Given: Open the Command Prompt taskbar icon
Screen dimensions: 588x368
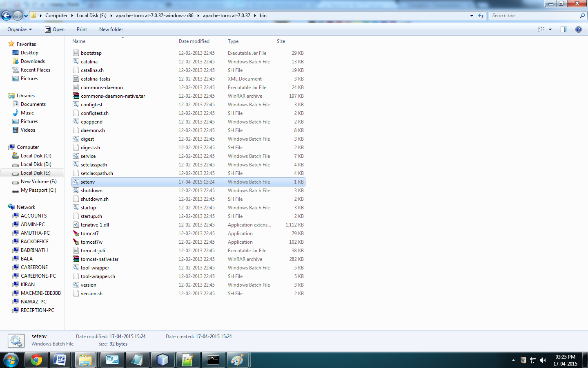Looking at the screenshot, I should click(x=213, y=360).
